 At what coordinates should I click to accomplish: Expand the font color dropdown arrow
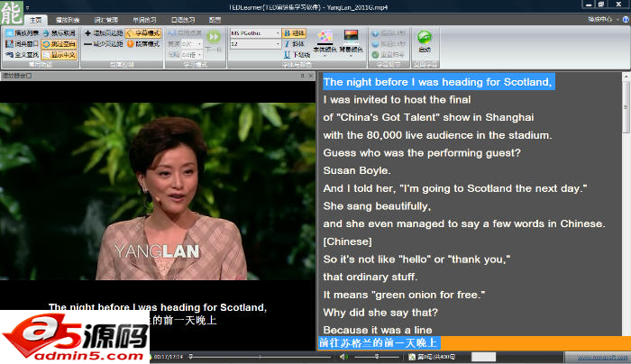[x=325, y=56]
